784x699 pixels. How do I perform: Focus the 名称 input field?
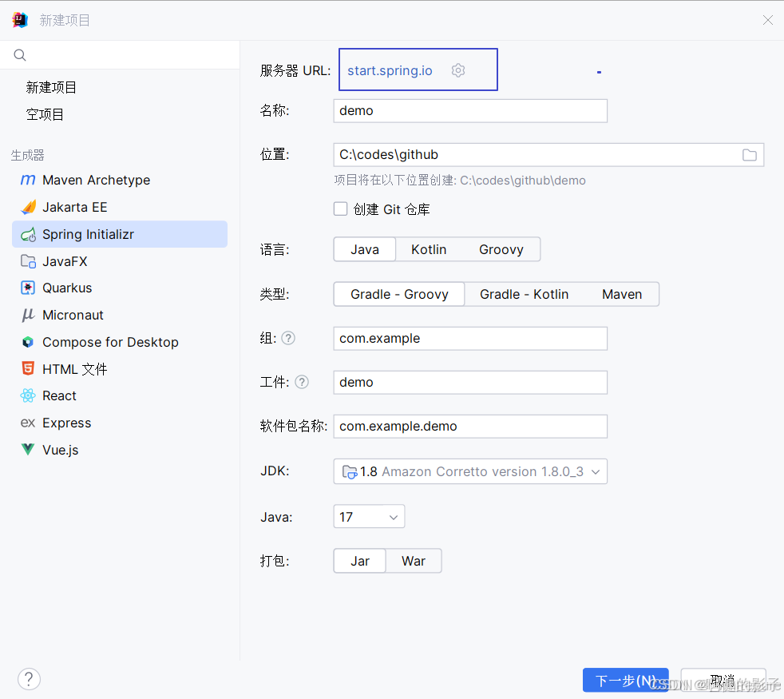470,110
